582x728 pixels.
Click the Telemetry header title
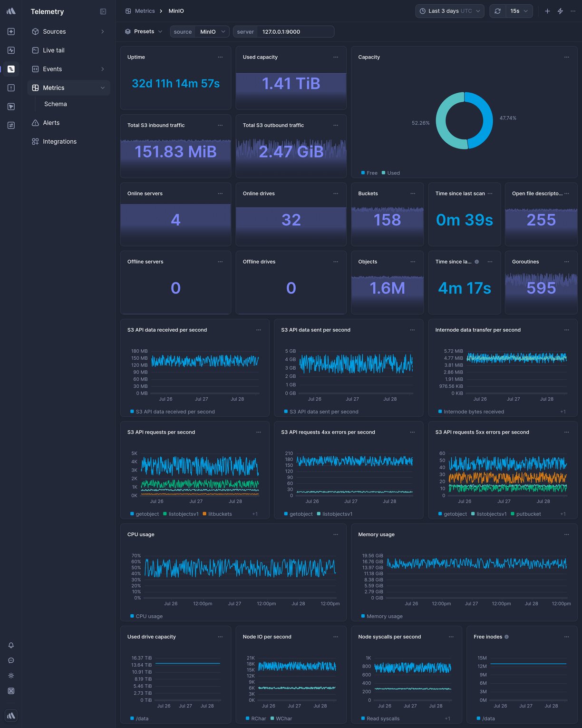point(47,11)
